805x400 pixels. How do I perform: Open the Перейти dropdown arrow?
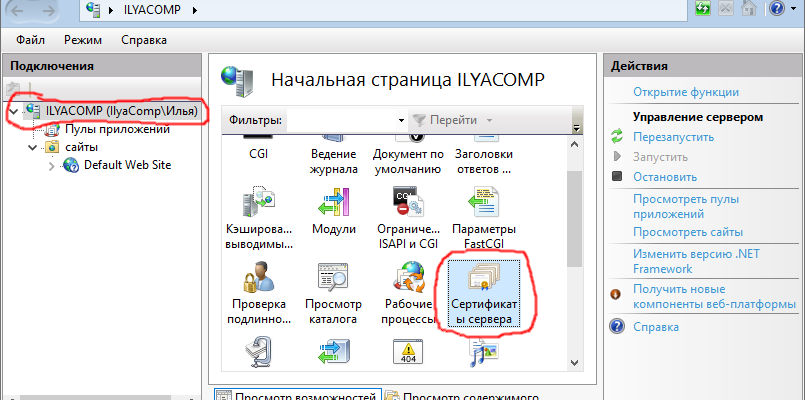click(489, 121)
